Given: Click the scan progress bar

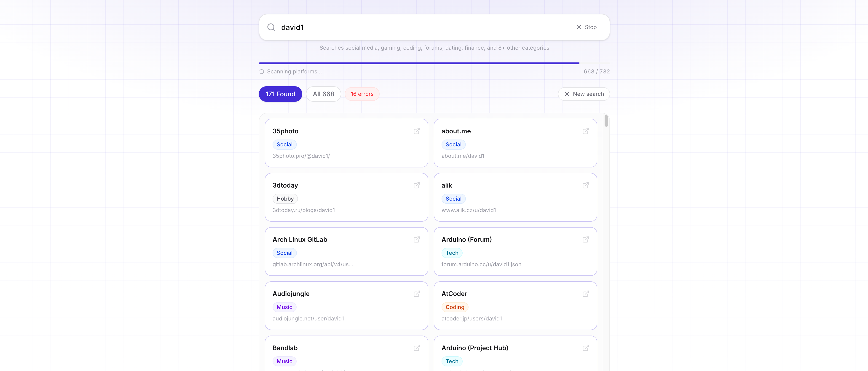Looking at the screenshot, I should [434, 63].
